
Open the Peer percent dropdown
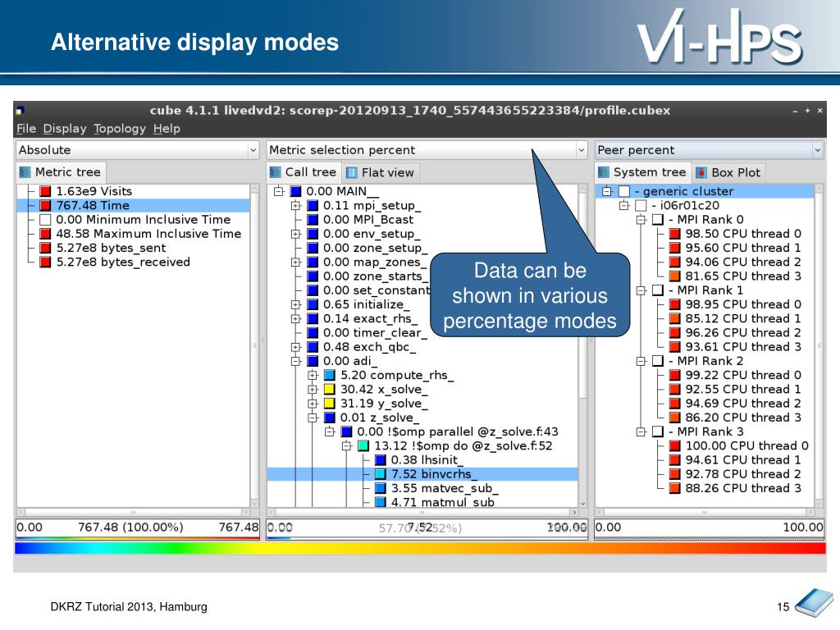click(x=709, y=150)
